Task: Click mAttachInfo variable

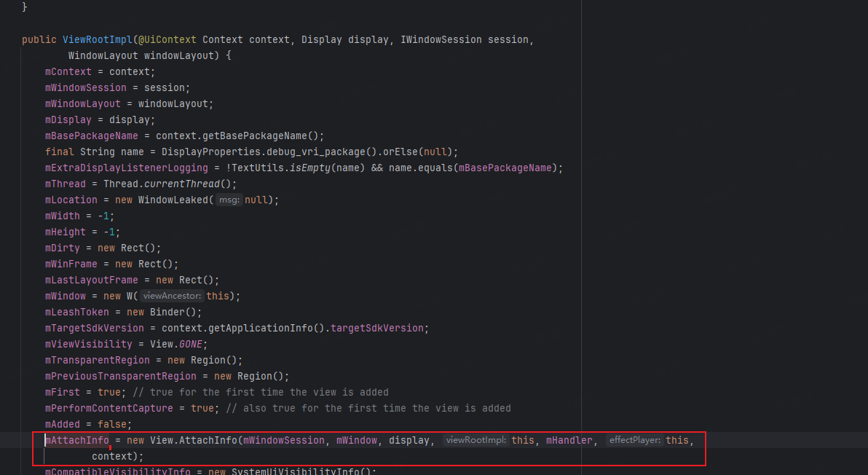Action: [x=77, y=441]
